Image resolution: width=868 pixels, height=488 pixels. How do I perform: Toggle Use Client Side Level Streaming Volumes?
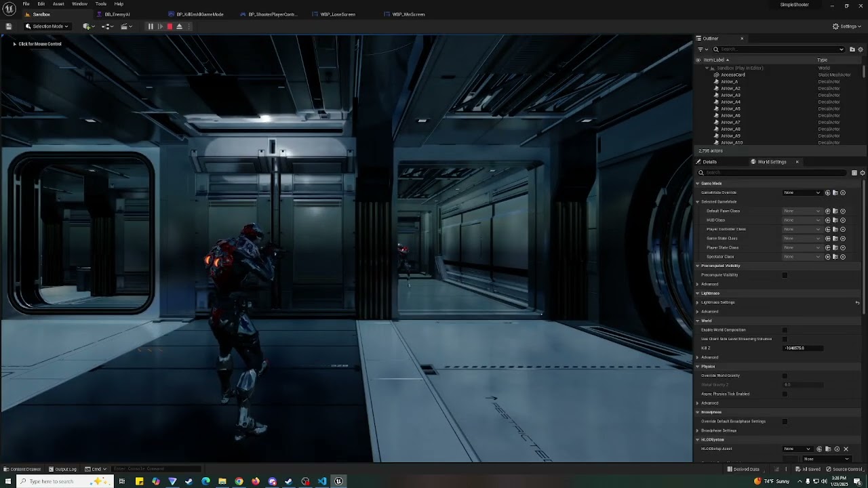785,339
